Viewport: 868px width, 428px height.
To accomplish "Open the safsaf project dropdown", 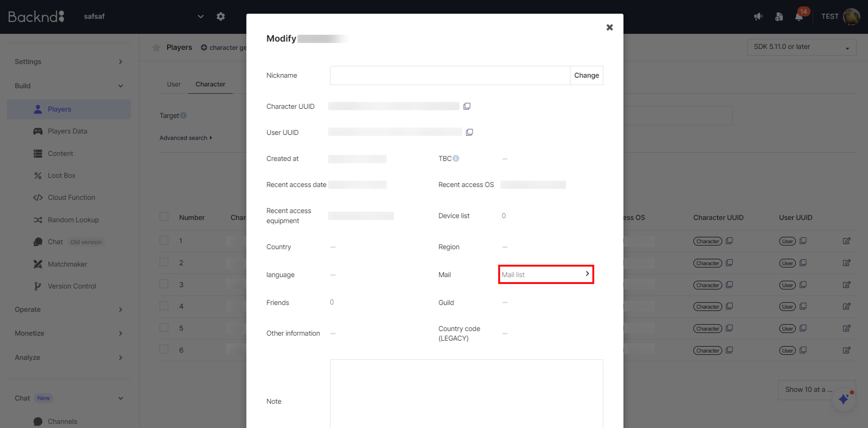I will pyautogui.click(x=144, y=16).
